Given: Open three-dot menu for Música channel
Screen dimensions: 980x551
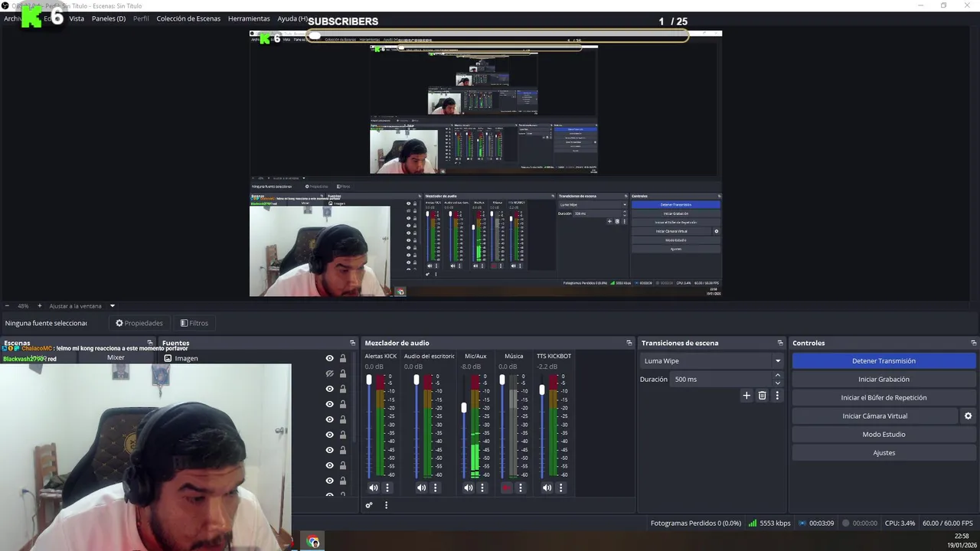Looking at the screenshot, I should pos(521,487).
